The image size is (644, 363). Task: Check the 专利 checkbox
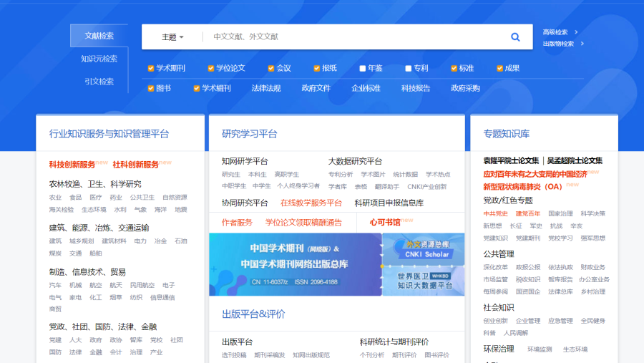click(x=408, y=69)
